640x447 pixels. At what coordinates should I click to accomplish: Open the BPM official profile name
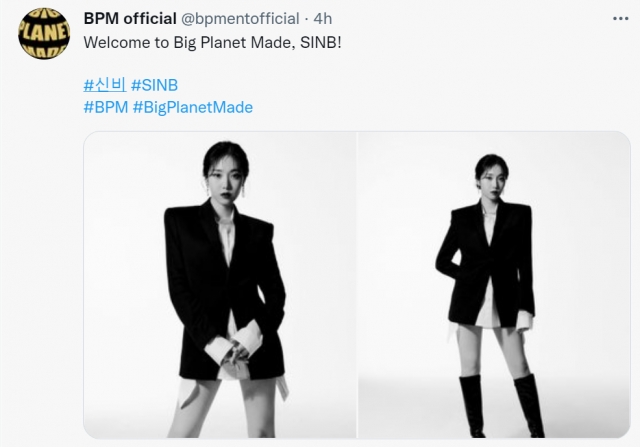tap(130, 19)
